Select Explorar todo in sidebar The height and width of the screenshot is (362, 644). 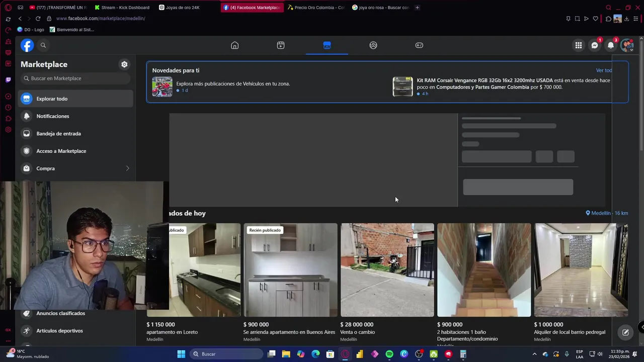pyautogui.click(x=75, y=99)
